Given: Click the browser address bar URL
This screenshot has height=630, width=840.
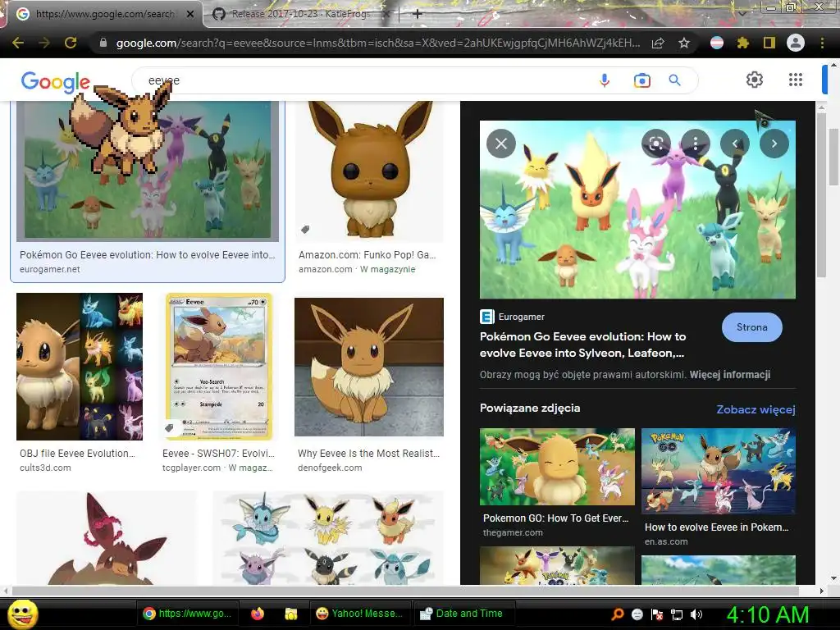Looking at the screenshot, I should click(377, 43).
